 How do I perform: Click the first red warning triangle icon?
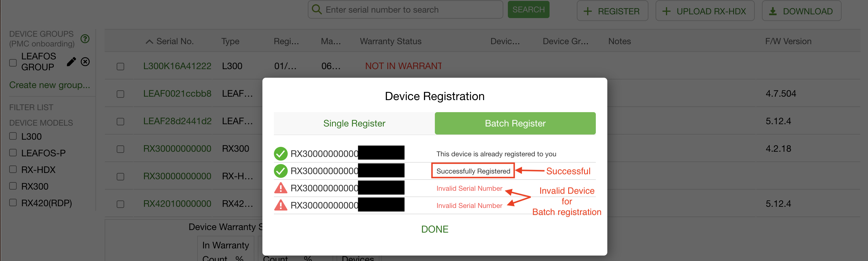(280, 188)
